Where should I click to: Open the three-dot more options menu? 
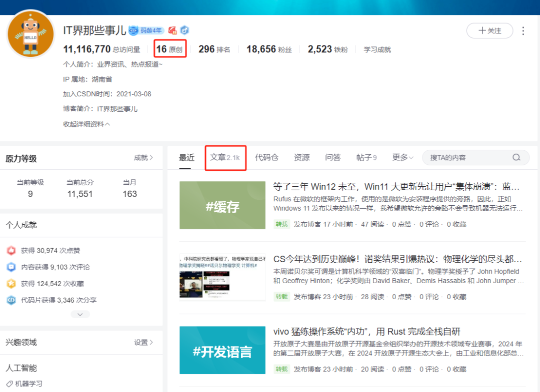click(523, 31)
